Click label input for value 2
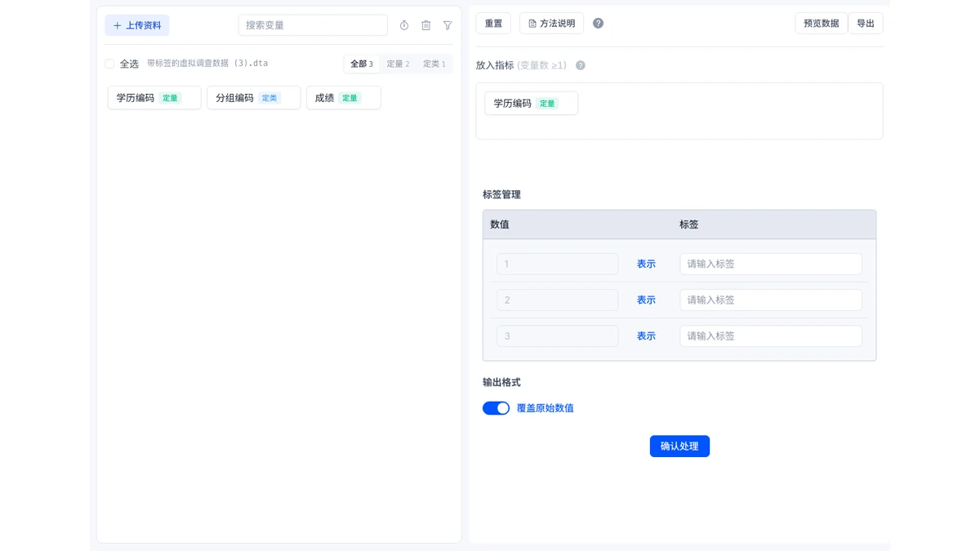 point(771,300)
